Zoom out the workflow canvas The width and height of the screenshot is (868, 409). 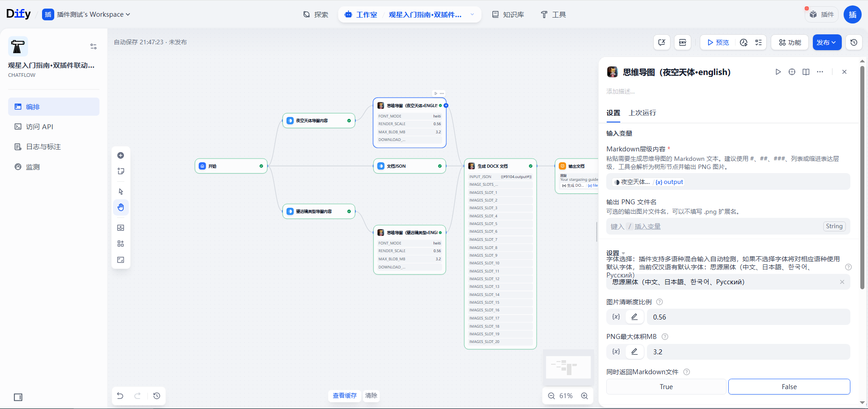pos(552,396)
